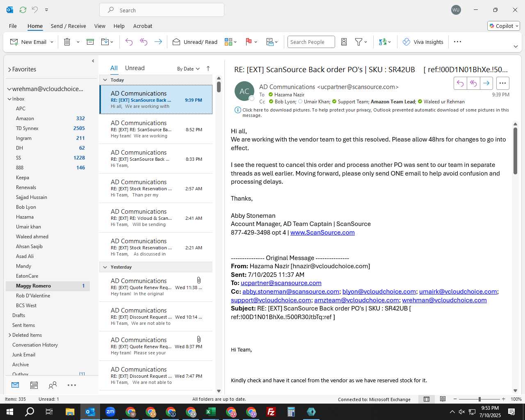Collapse the ribbon with chevron
Screen dimensions: 525x420
point(516,46)
